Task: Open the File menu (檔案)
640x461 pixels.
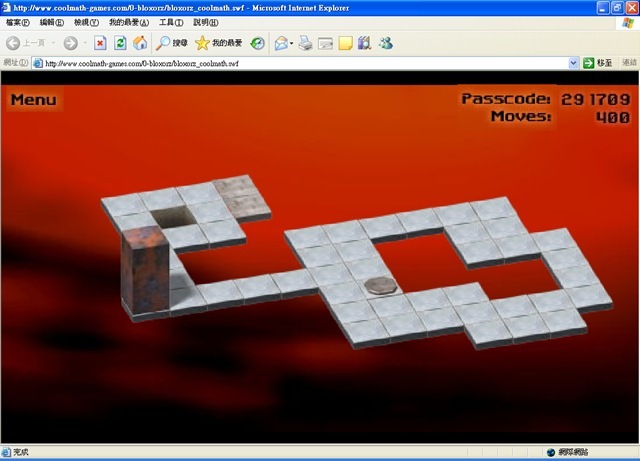Action: pyautogui.click(x=18, y=22)
